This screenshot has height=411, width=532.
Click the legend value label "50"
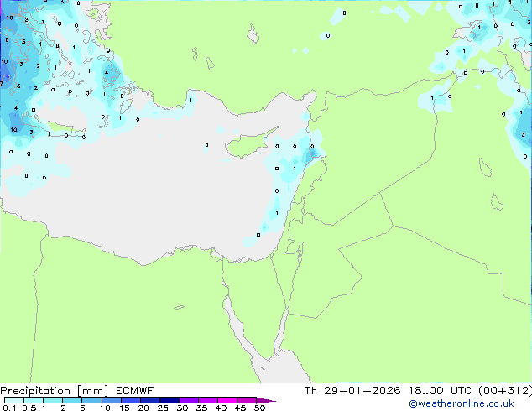coord(259,408)
